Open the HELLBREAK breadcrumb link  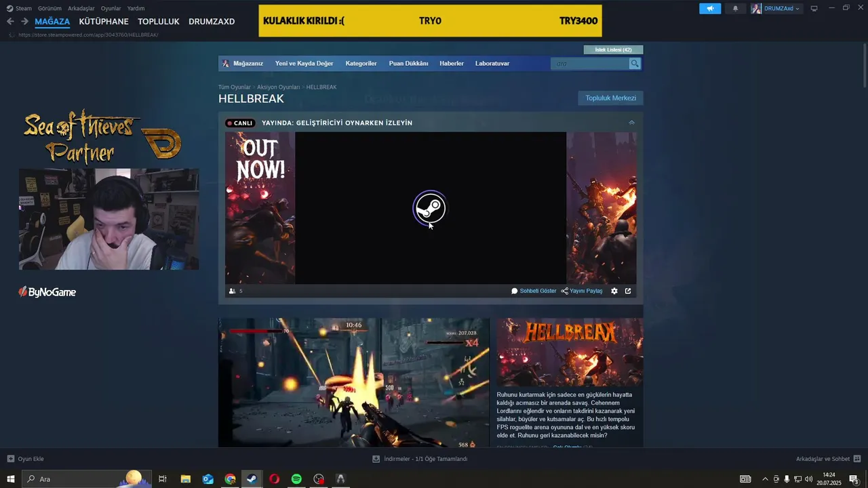[x=321, y=87]
